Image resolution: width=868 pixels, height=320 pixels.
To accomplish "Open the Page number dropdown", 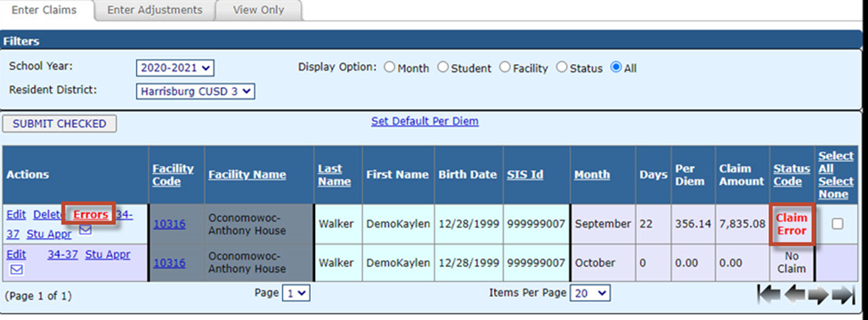I will point(296,293).
